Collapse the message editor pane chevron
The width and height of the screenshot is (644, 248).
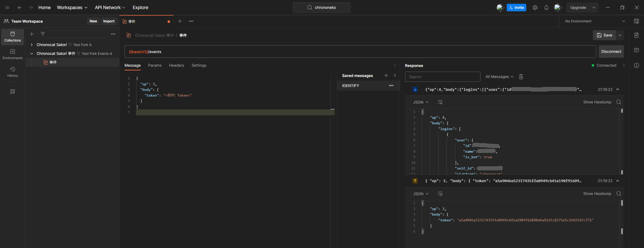tap(395, 65)
